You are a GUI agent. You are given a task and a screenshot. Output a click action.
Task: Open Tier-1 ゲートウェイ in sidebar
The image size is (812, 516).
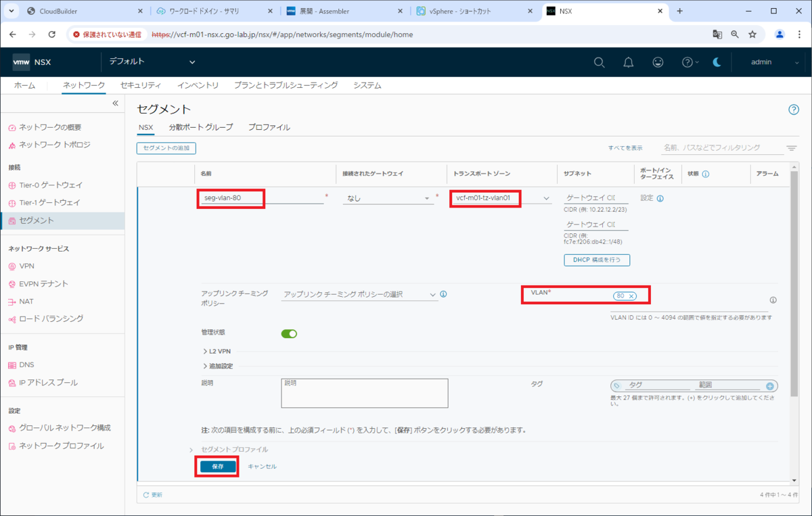click(50, 203)
